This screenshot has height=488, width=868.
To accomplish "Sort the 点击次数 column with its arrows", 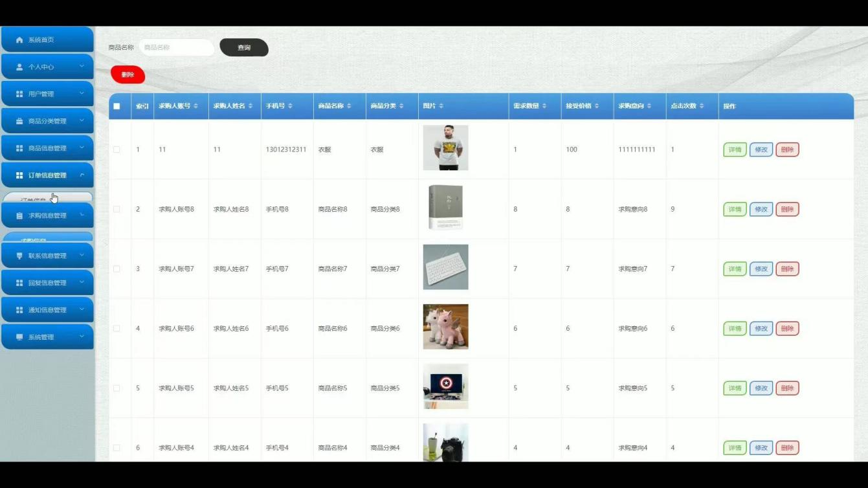I will 702,106.
